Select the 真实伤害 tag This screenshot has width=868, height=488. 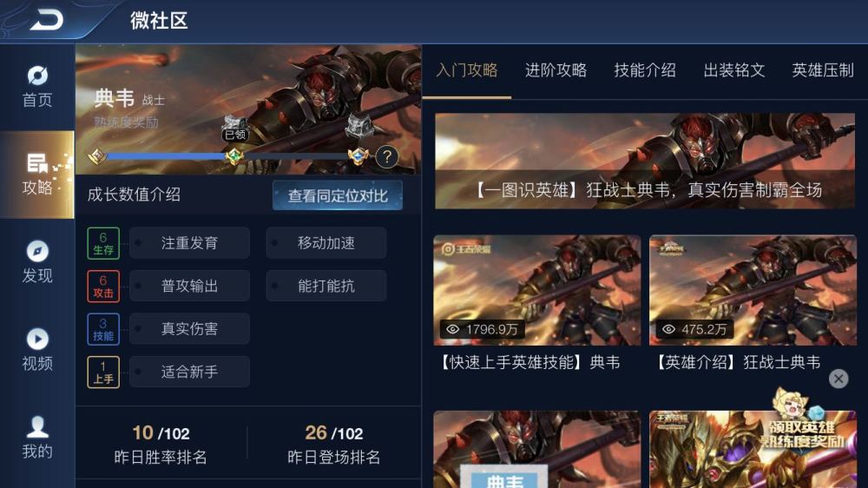tap(189, 328)
